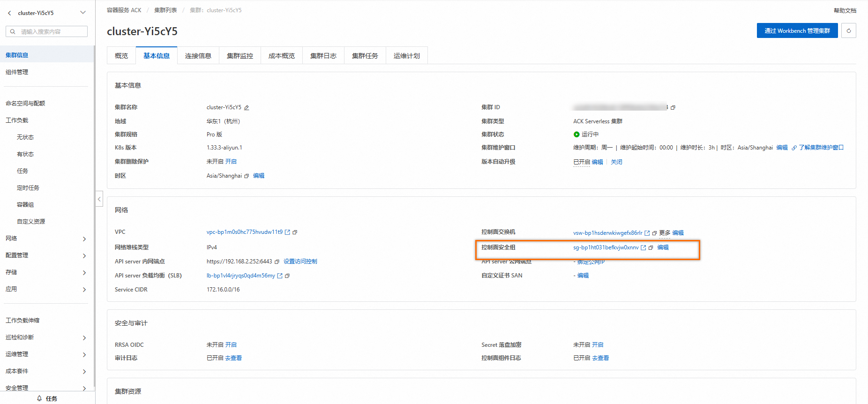Go to 集群列表 breadcrumb
The width and height of the screenshot is (868, 404).
click(165, 10)
